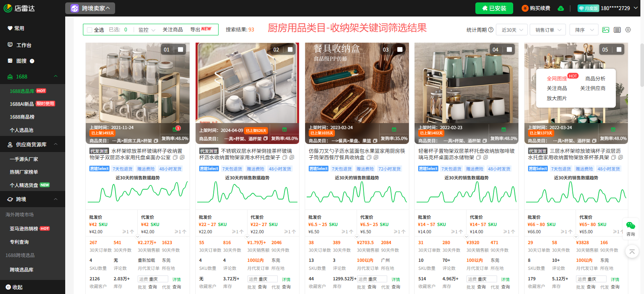Open the WeChat 咨询 consult icon
Viewport: 644px width, 294px height.
coord(630,228)
